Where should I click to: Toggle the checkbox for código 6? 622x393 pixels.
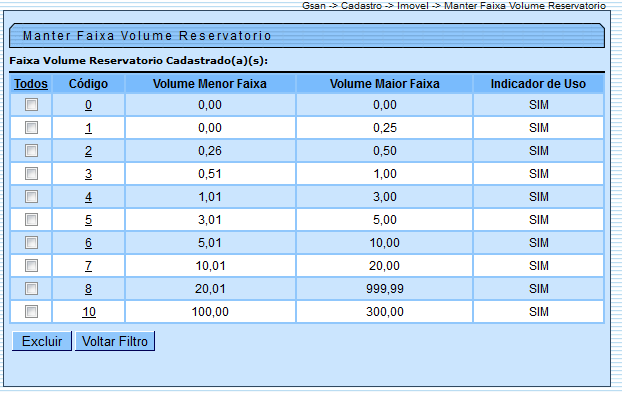[31, 243]
